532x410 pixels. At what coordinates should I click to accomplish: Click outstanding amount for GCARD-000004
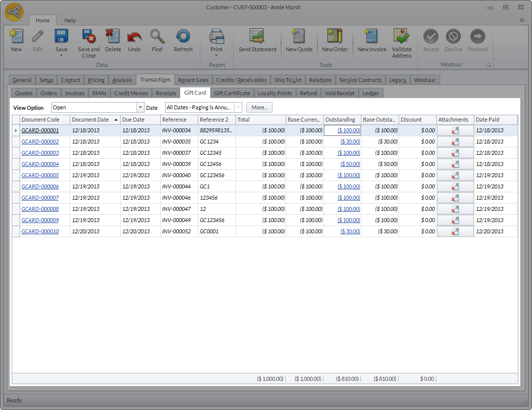pyautogui.click(x=350, y=164)
